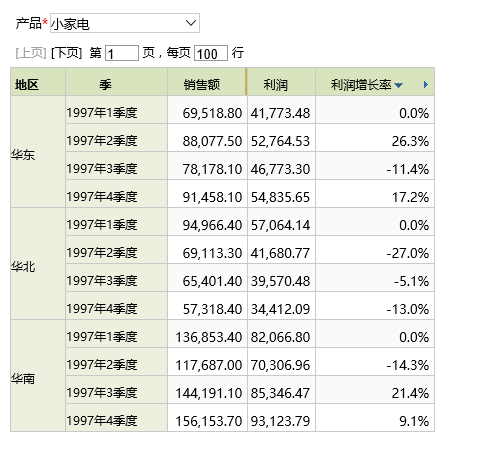Screen dimensions: 494x456
Task: Focus the rows-per-page field showing 100
Action: coord(211,53)
